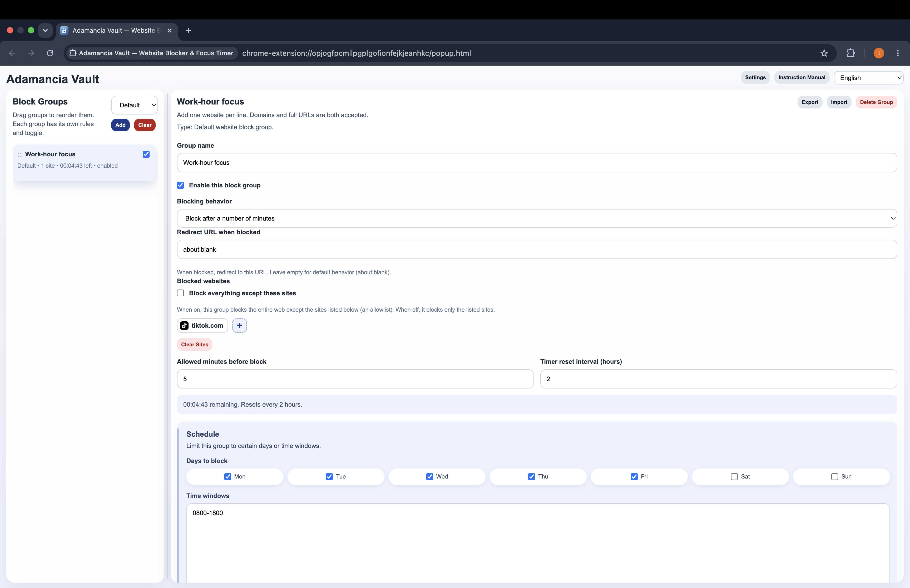Open the English language dropdown
910x588 pixels.
pyautogui.click(x=868, y=78)
